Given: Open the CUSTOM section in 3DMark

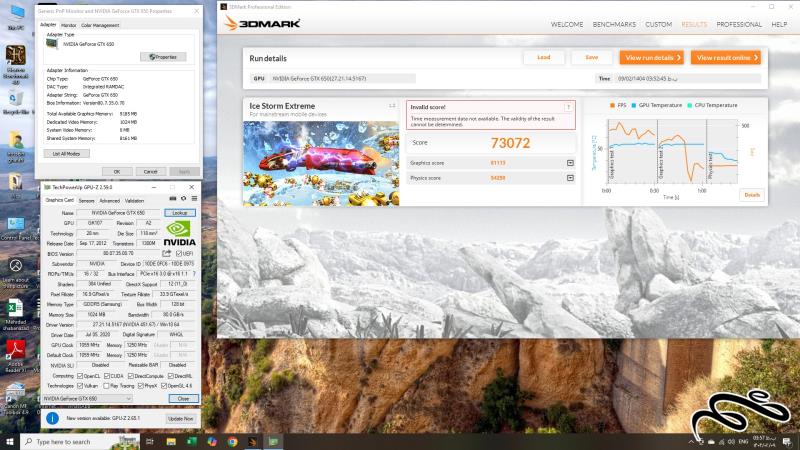Looking at the screenshot, I should pyautogui.click(x=658, y=24).
